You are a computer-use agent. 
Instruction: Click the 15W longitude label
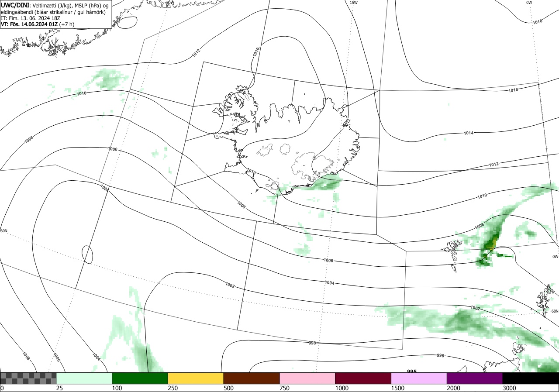tap(354, 3)
